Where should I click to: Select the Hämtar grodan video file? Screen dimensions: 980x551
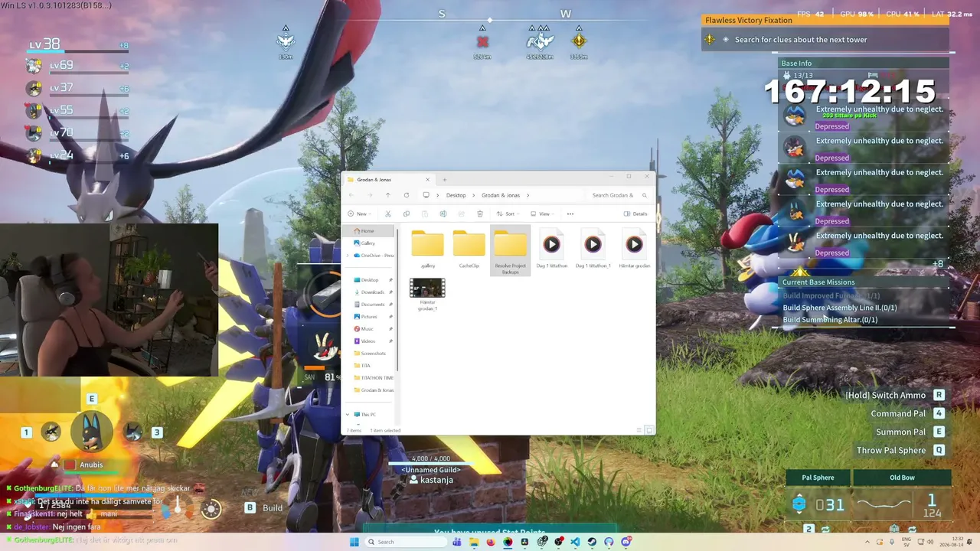634,249
